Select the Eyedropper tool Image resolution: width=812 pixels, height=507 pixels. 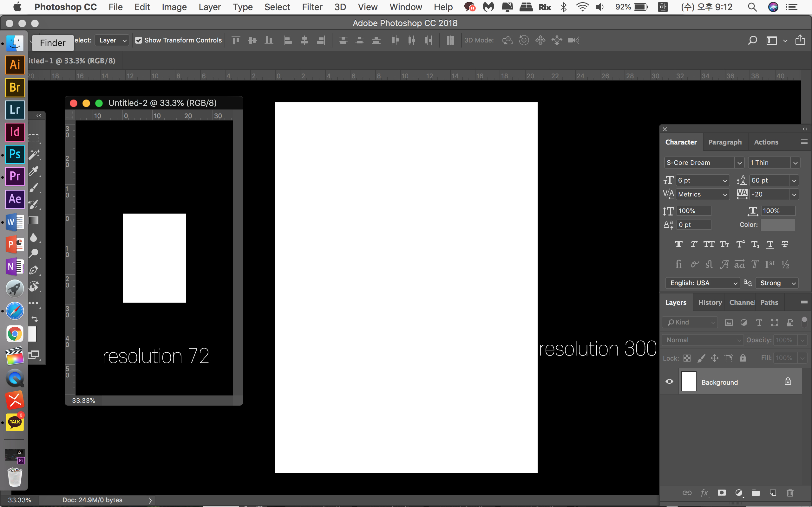coord(34,171)
